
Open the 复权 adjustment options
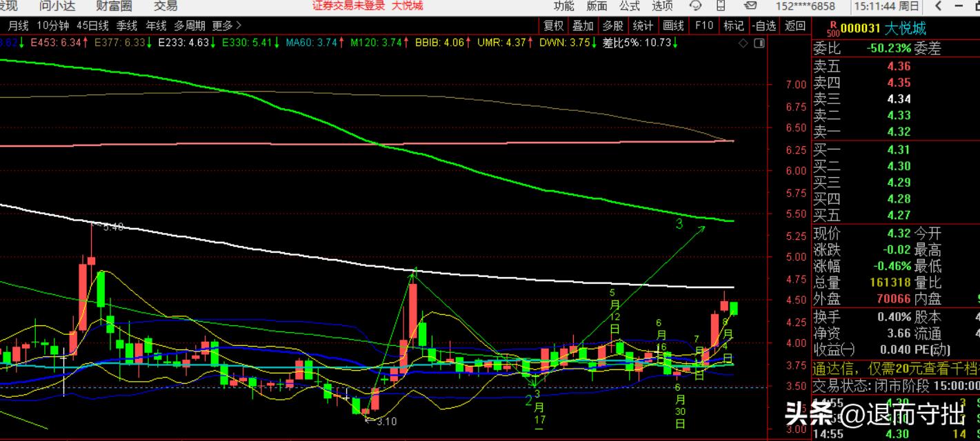pos(553,25)
